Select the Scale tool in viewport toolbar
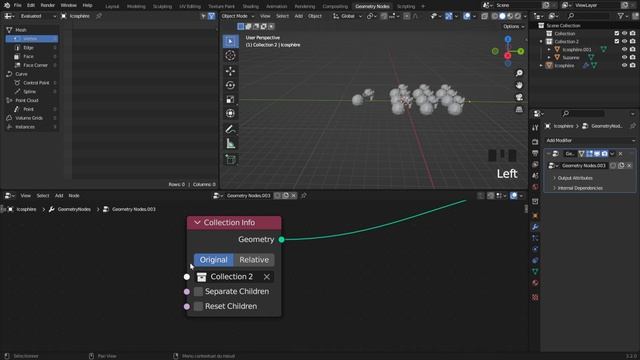Screen dimensions: 640x360 [230, 99]
